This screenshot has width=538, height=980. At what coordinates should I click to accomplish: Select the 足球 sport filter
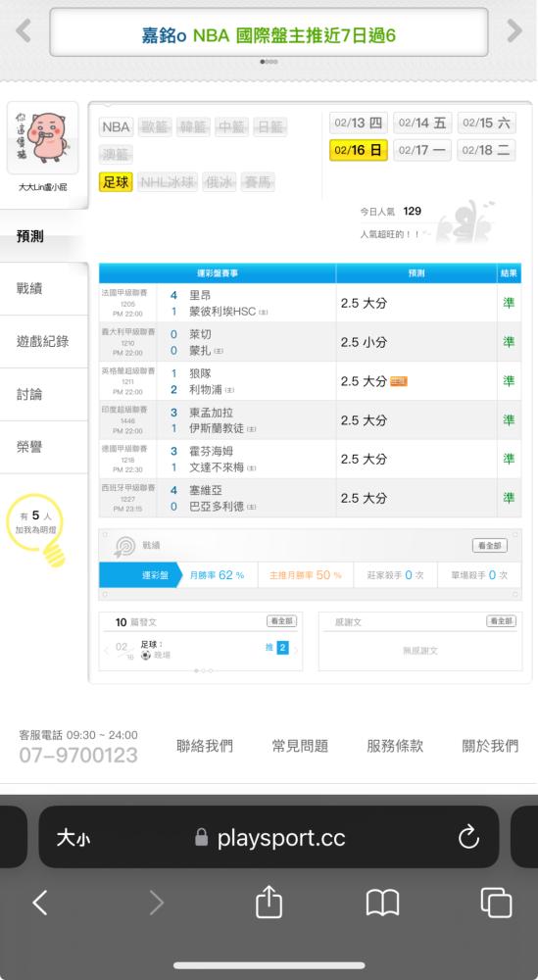pyautogui.click(x=117, y=182)
